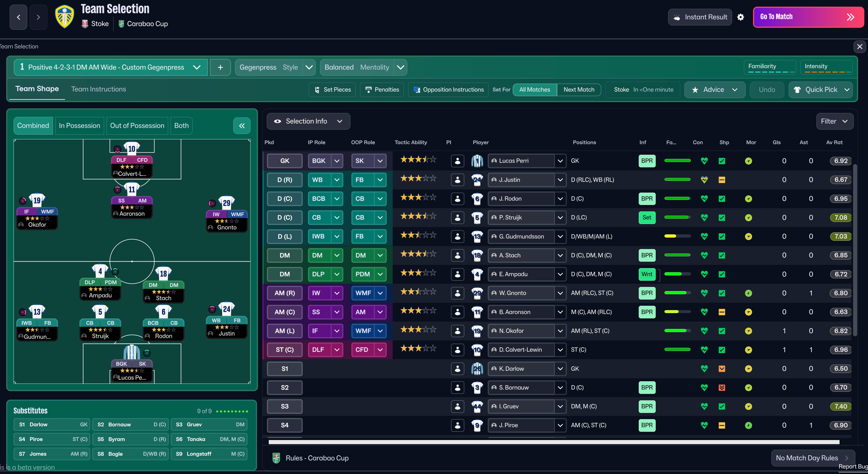Click the player instructions icon for J. Piroe

click(x=457, y=425)
